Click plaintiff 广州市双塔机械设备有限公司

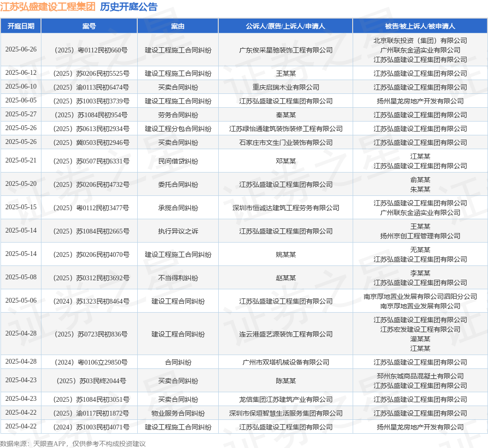click(x=286, y=362)
